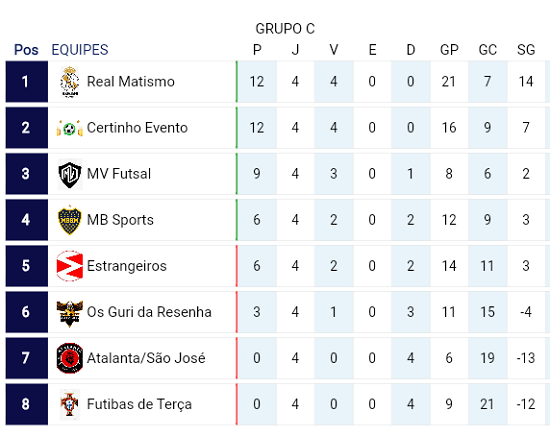This screenshot has width=550, height=431.
Task: Open the MV Futsal team link
Action: 119,174
